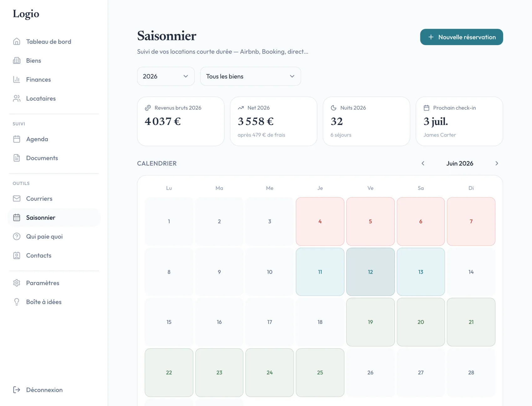Select June 18 calendar cell
532x406 pixels.
[320, 322]
